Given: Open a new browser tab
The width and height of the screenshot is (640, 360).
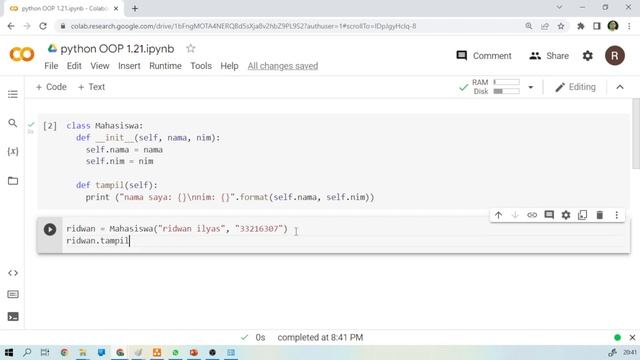Looking at the screenshot, I should [x=135, y=8].
